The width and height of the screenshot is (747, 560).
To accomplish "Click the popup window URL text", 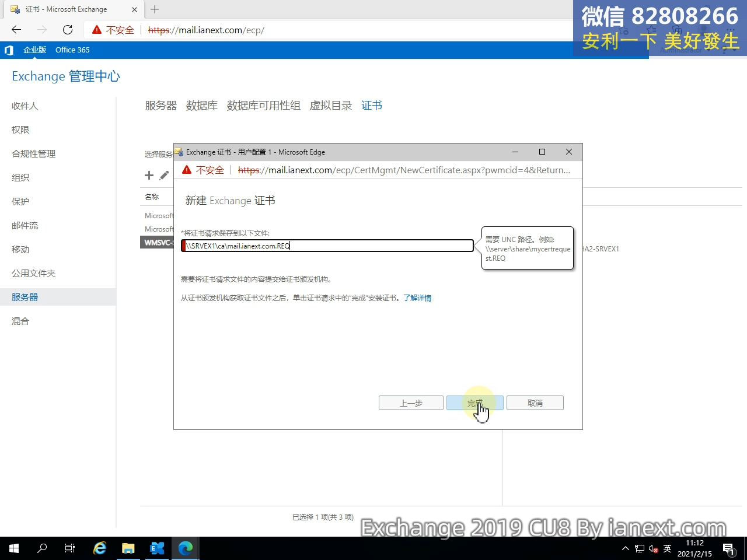I will (404, 170).
